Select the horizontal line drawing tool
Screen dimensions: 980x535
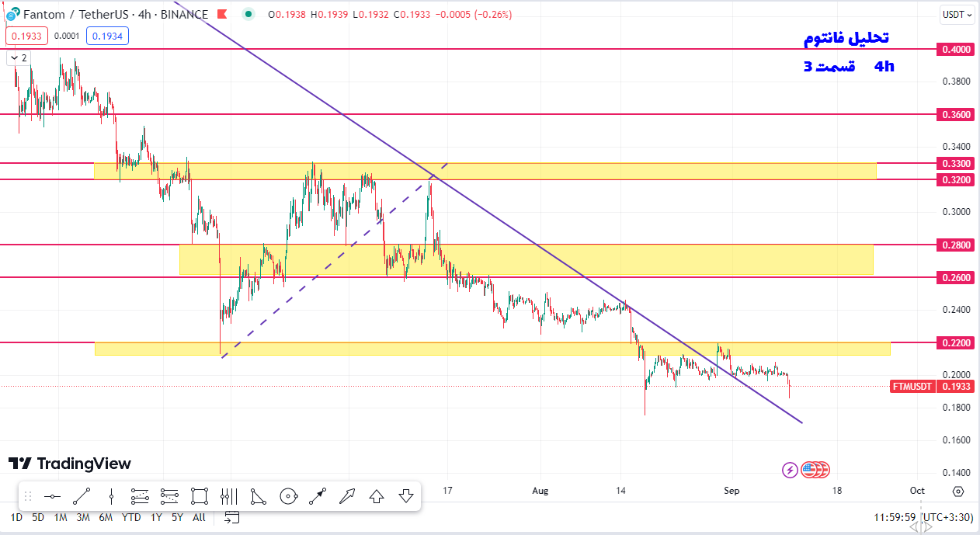(52, 496)
